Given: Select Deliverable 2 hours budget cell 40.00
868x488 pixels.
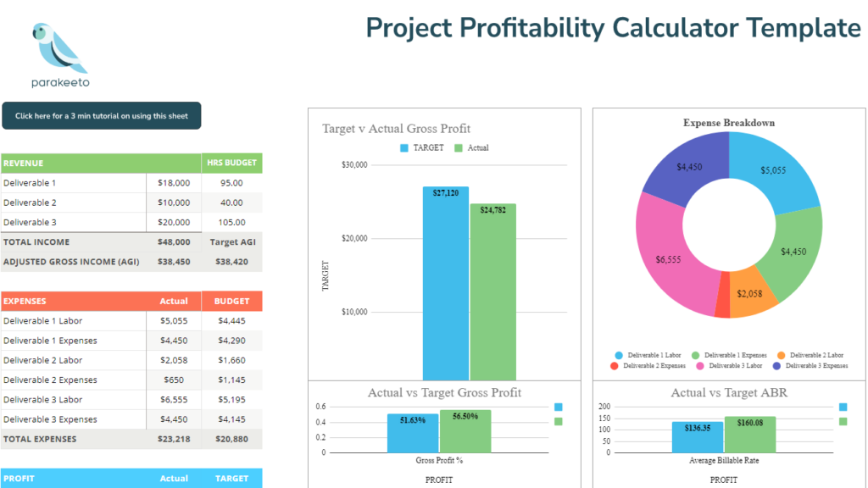Looking at the screenshot, I should pos(231,202).
